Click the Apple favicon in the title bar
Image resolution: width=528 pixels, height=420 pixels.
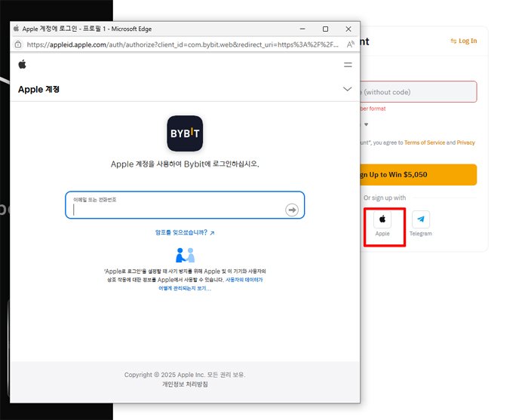tap(16, 29)
